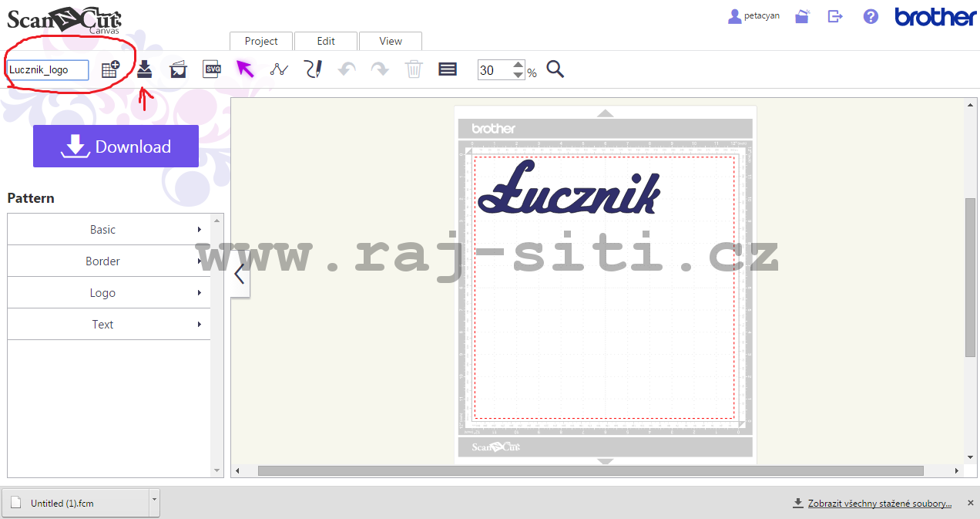
Task: Open the View tab
Action: click(x=390, y=41)
